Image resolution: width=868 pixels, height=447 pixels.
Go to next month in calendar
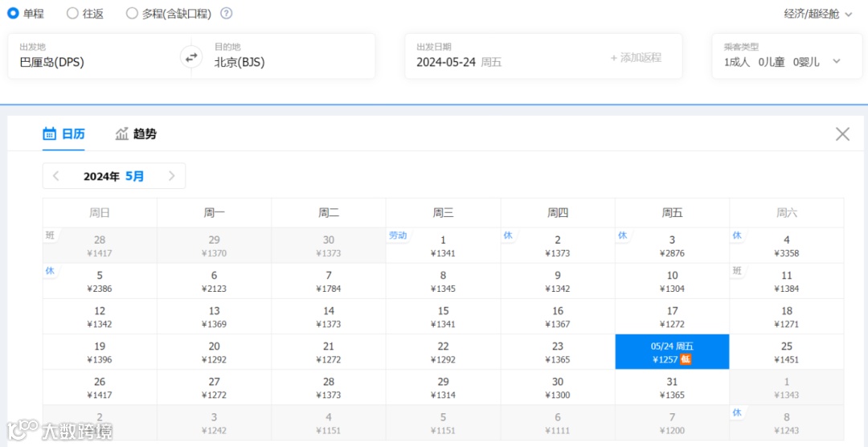(172, 176)
